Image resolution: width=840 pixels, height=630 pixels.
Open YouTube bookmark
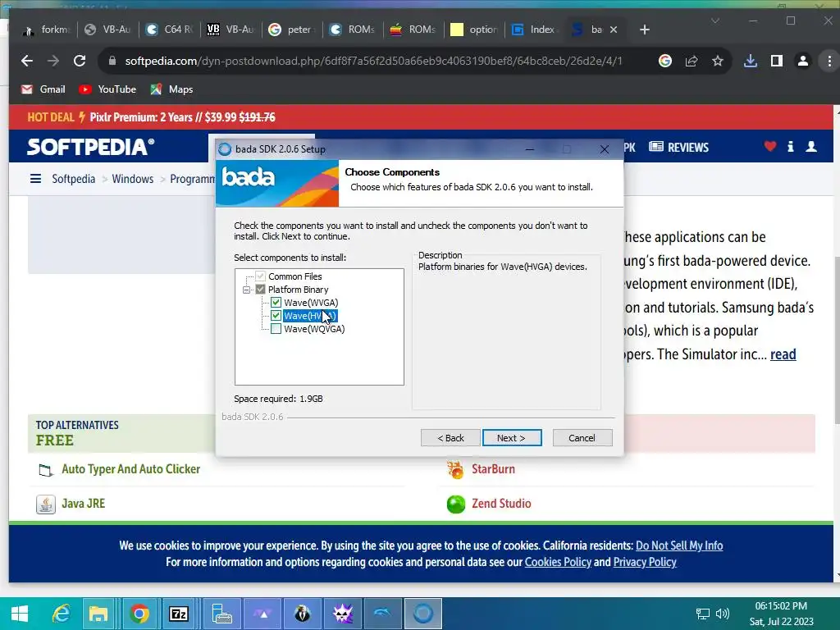pos(107,89)
